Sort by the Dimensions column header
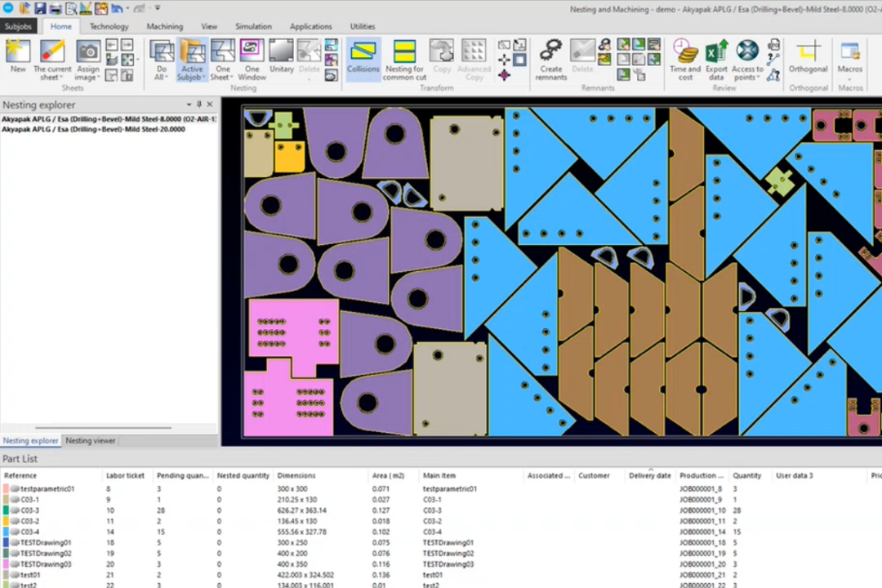 pos(296,475)
